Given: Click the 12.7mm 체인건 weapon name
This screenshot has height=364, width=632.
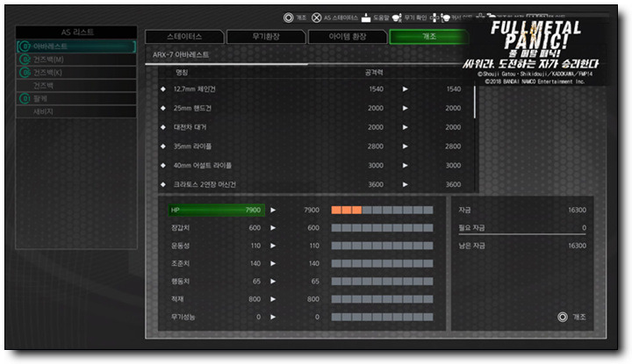Looking at the screenshot, I should tap(194, 89).
